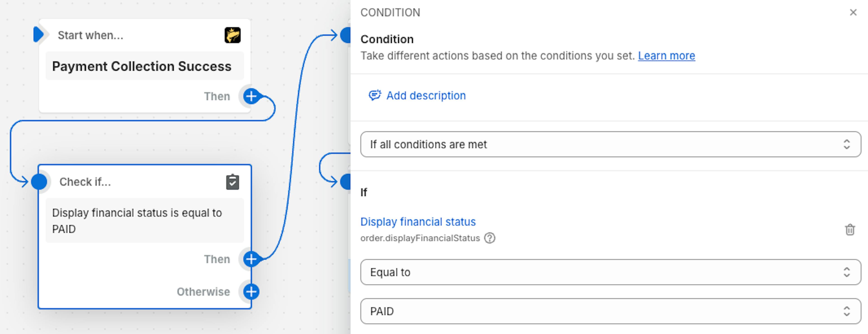This screenshot has width=868, height=334.
Task: Click the clipboard check icon on Check if card
Action: click(x=233, y=182)
